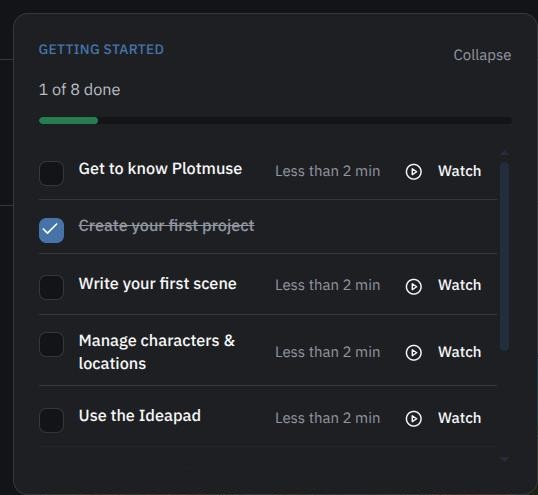Click Less than 2 min beside Manage characters
The width and height of the screenshot is (538, 495).
tap(328, 352)
